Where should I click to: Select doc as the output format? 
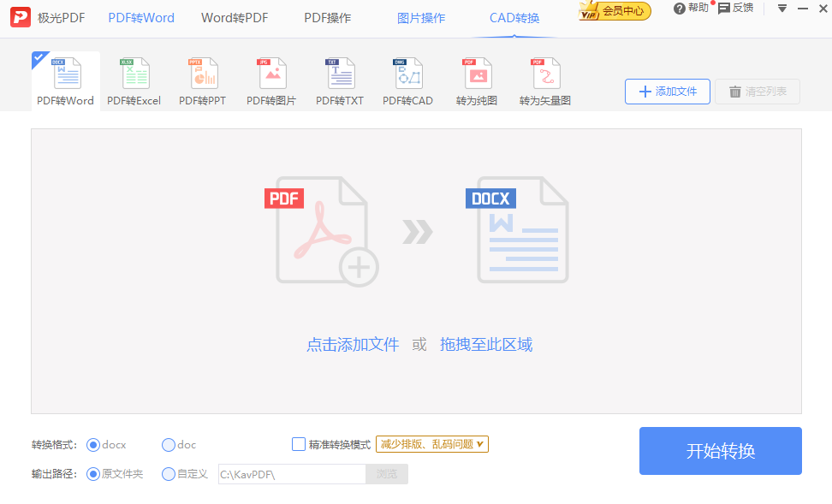pos(168,444)
